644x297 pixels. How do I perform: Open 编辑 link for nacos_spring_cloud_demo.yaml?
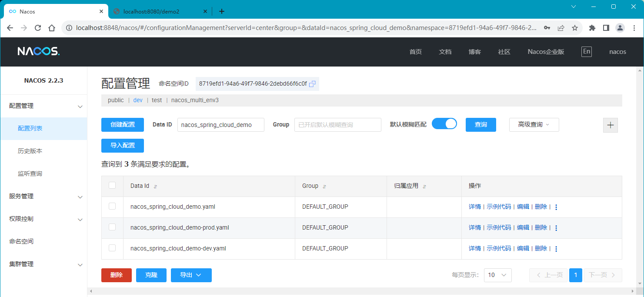click(523, 207)
